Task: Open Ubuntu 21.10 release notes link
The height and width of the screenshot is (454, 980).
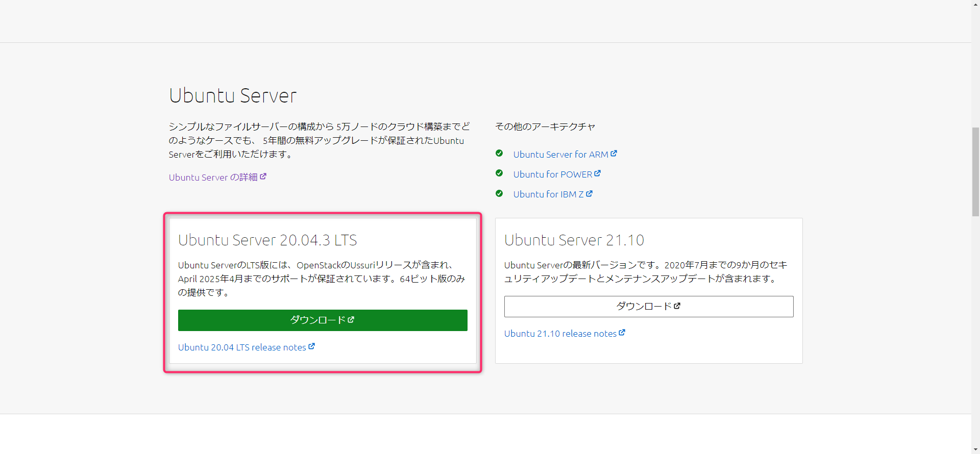Action: (560, 334)
